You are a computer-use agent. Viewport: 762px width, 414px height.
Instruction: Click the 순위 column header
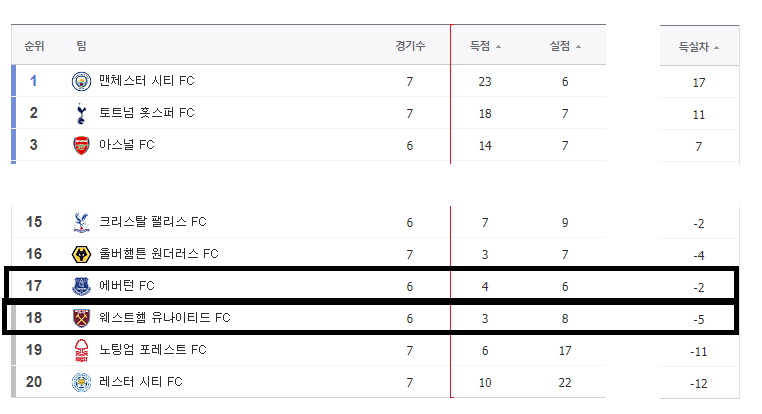click(34, 46)
